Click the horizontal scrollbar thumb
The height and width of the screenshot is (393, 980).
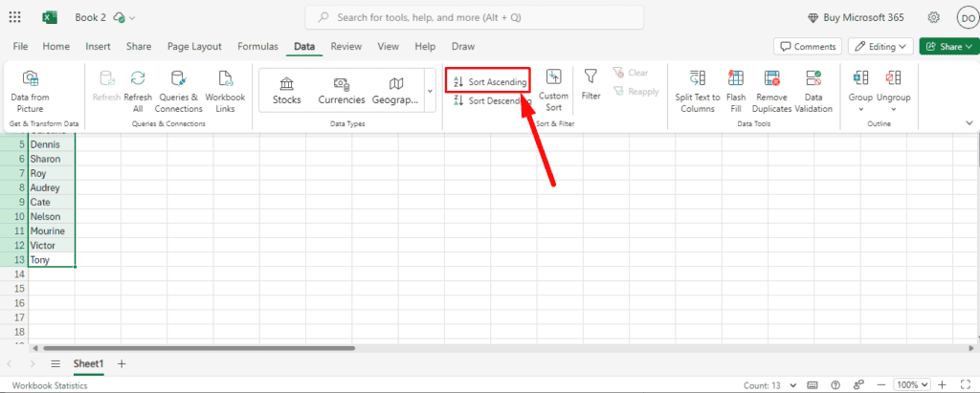point(199,348)
